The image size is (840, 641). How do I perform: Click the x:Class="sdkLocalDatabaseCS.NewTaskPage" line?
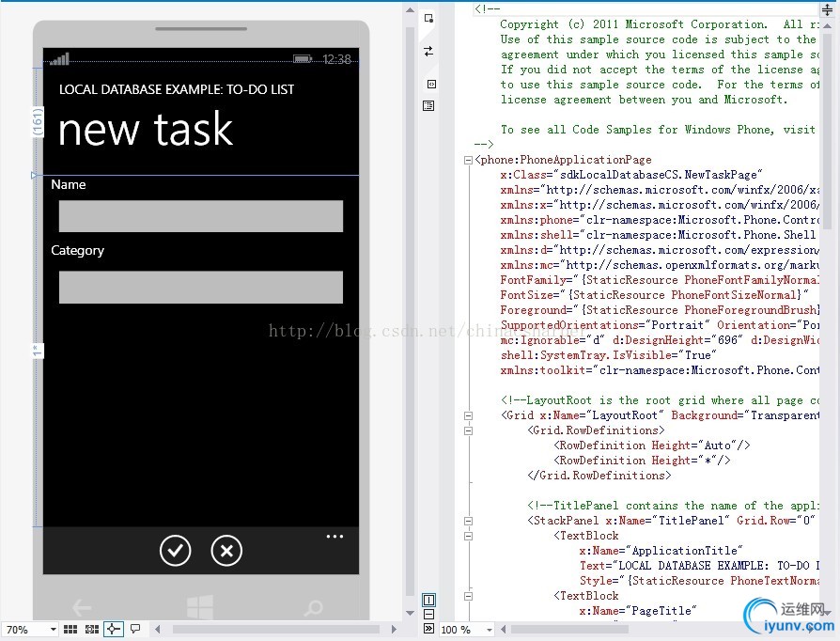(x=630, y=175)
